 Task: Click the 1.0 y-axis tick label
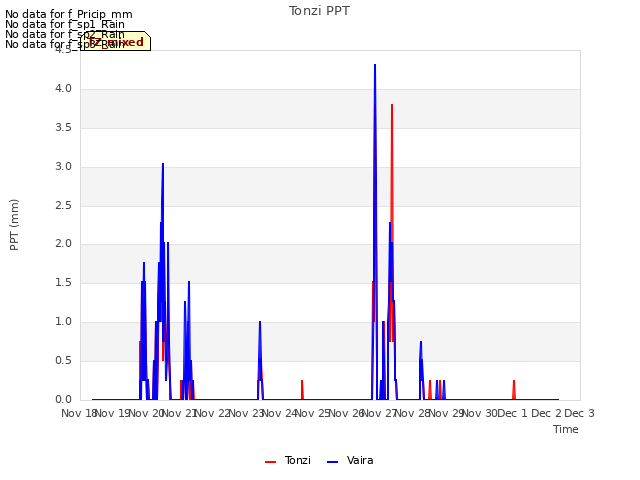coord(63,322)
